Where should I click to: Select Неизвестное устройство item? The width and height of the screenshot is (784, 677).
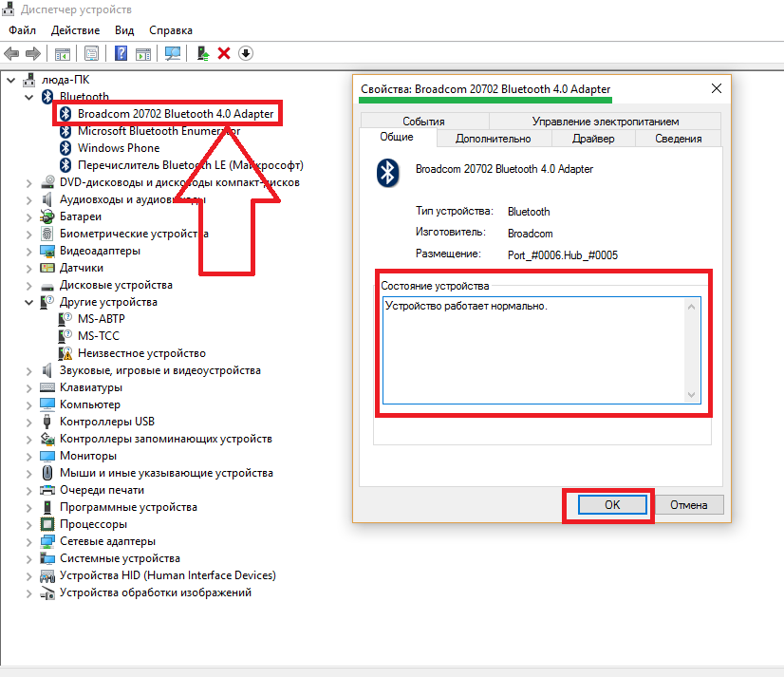(x=141, y=353)
